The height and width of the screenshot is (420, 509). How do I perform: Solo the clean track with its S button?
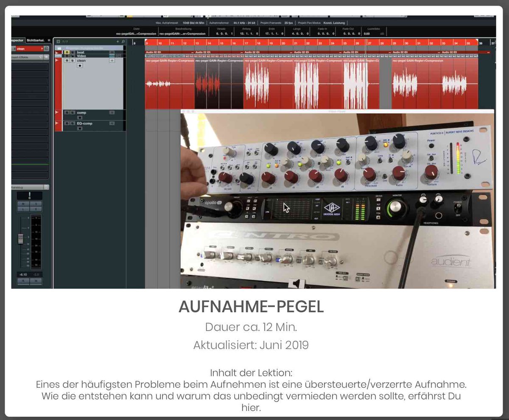[x=73, y=61]
